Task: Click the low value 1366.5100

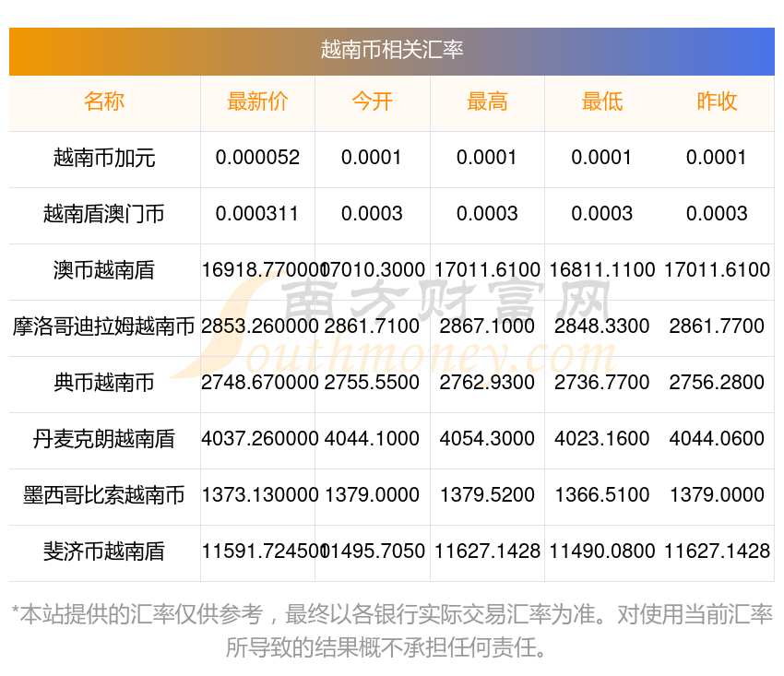Action: pyautogui.click(x=602, y=495)
